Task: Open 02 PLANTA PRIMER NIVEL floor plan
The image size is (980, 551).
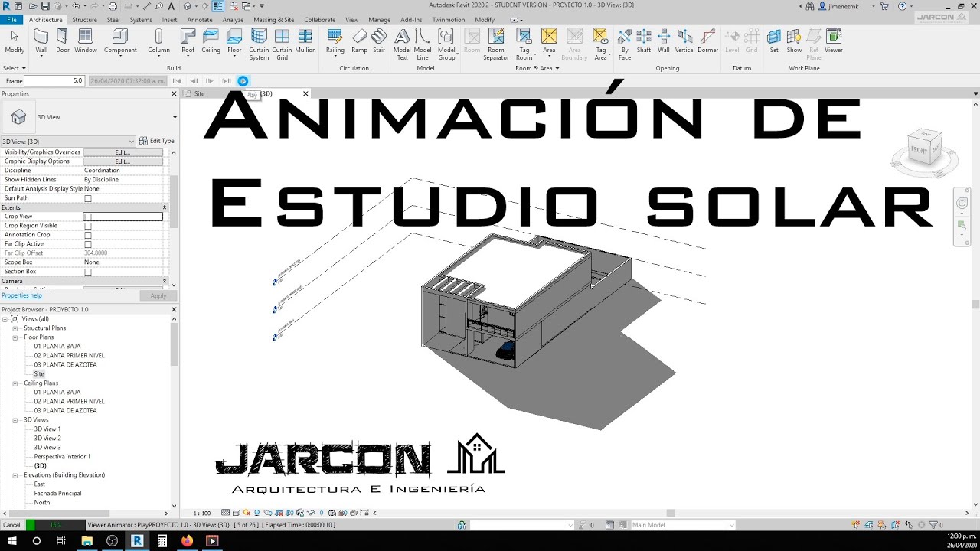Action: 69,356
